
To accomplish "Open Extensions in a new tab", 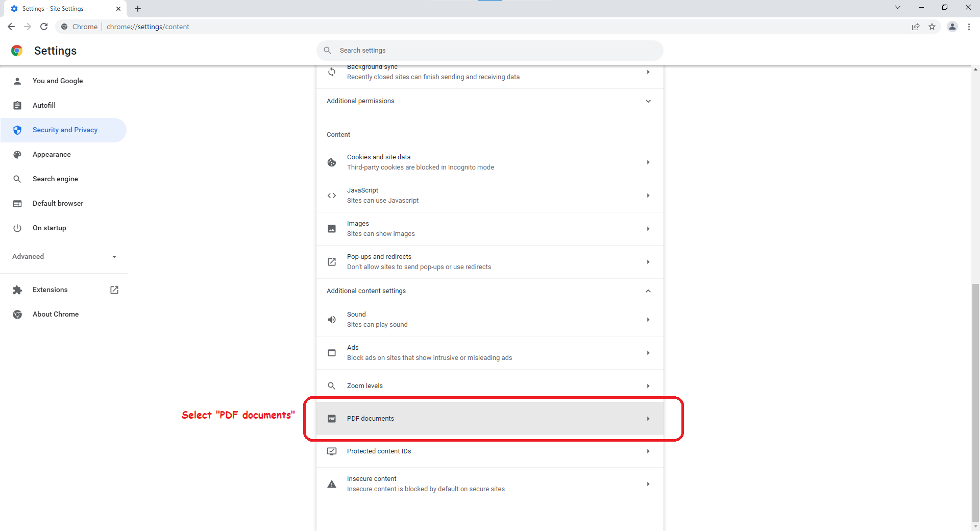I will [x=114, y=289].
